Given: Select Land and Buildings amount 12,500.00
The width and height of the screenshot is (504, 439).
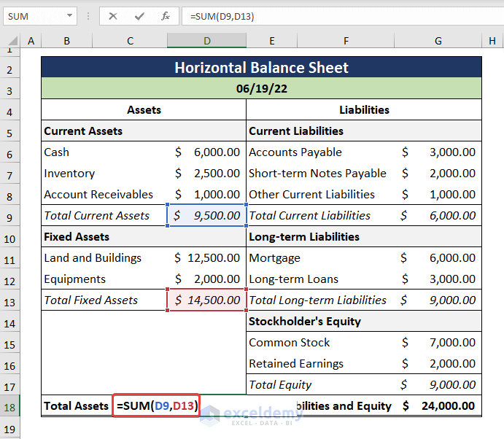Looking at the screenshot, I should tap(206, 257).
